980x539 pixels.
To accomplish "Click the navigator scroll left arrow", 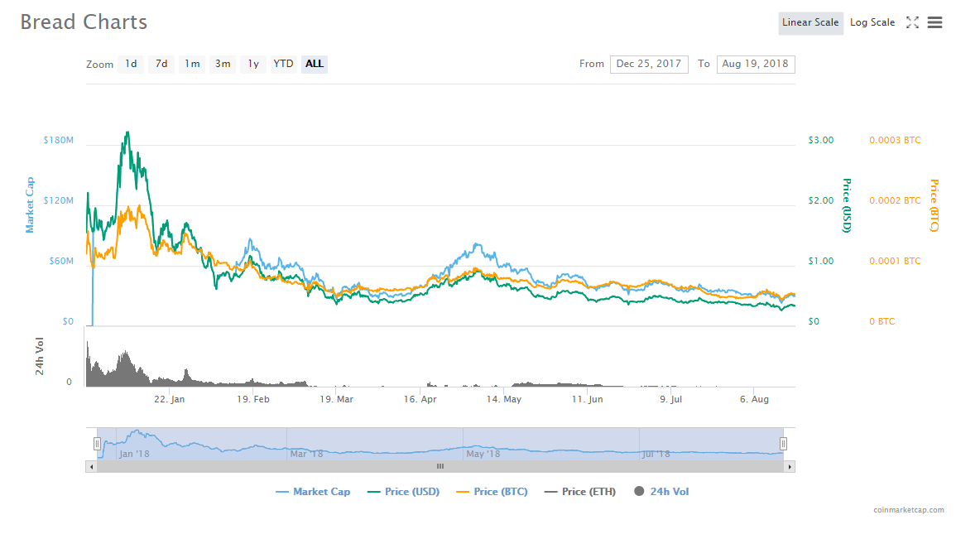I will 91,466.
